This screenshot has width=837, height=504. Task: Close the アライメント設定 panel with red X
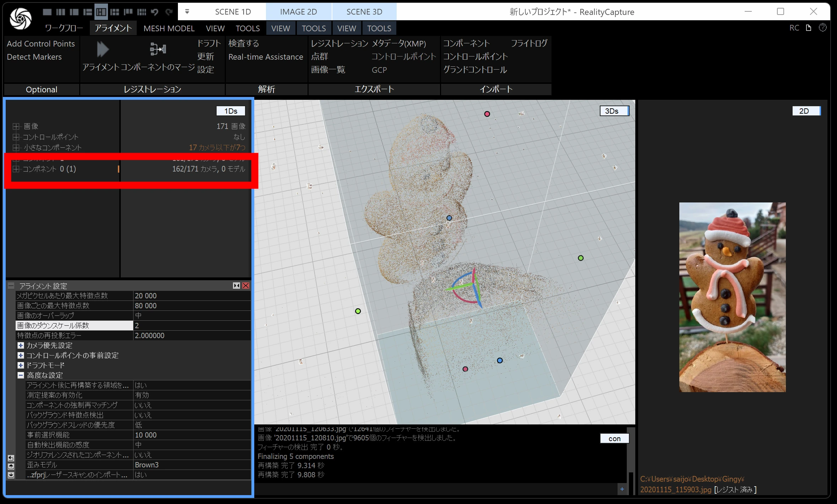(246, 286)
